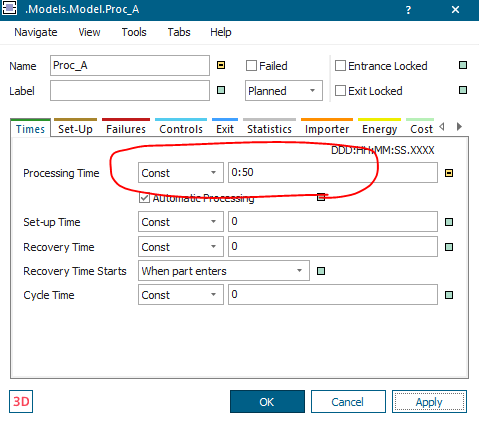Select the Times tab
The image size is (479, 425).
point(30,129)
